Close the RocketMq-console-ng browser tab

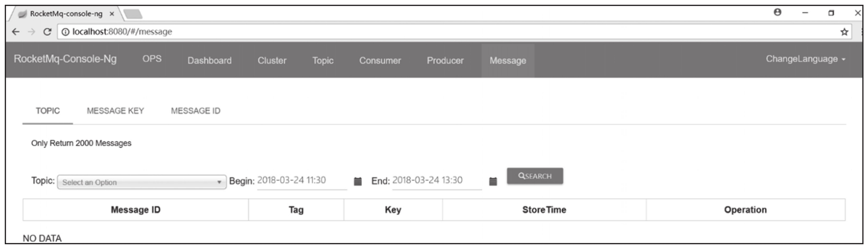112,14
